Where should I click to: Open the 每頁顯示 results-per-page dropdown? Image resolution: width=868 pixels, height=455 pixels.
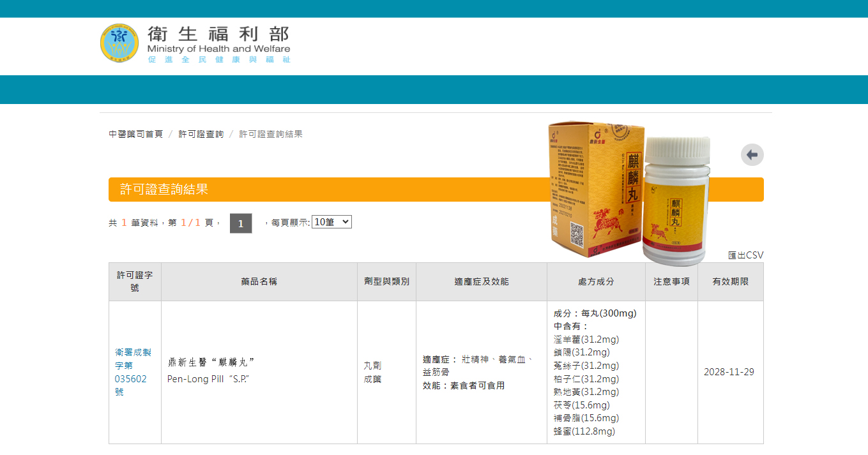tap(331, 221)
